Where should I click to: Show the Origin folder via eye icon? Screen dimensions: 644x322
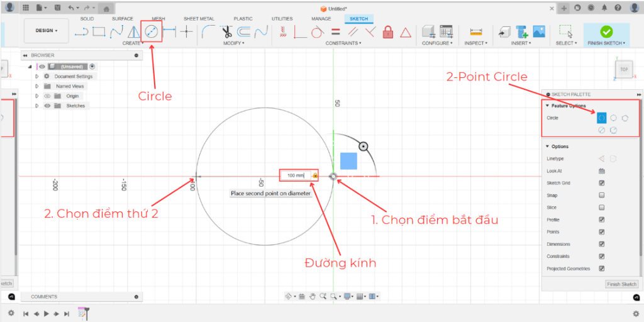pyautogui.click(x=47, y=96)
